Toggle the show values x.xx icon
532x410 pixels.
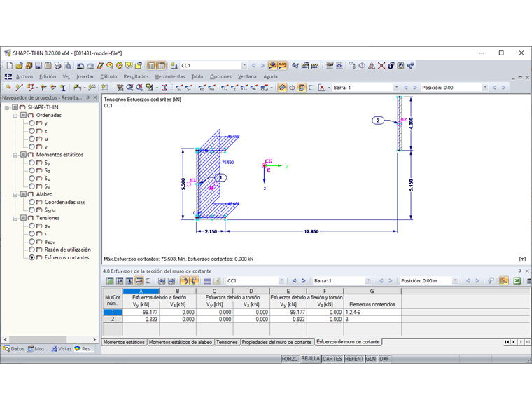click(282, 66)
